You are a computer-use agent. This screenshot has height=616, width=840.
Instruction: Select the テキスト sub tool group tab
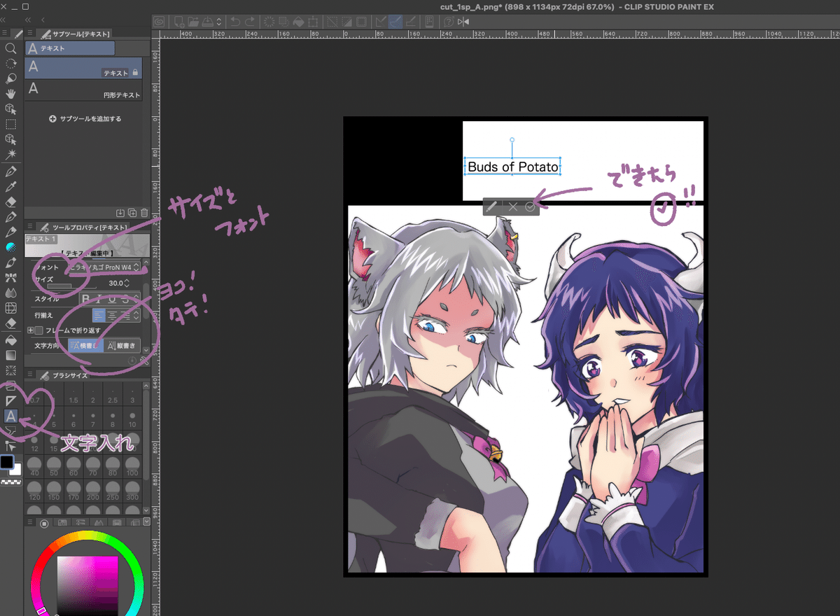click(70, 48)
